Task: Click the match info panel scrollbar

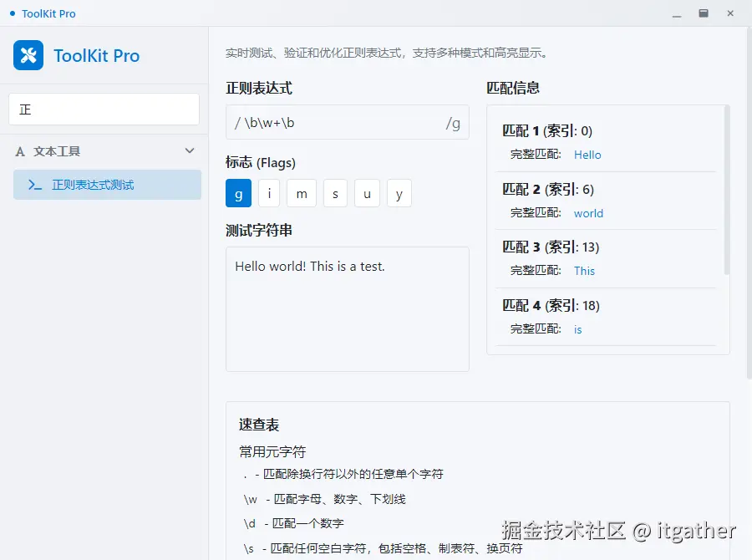Action: click(x=727, y=190)
